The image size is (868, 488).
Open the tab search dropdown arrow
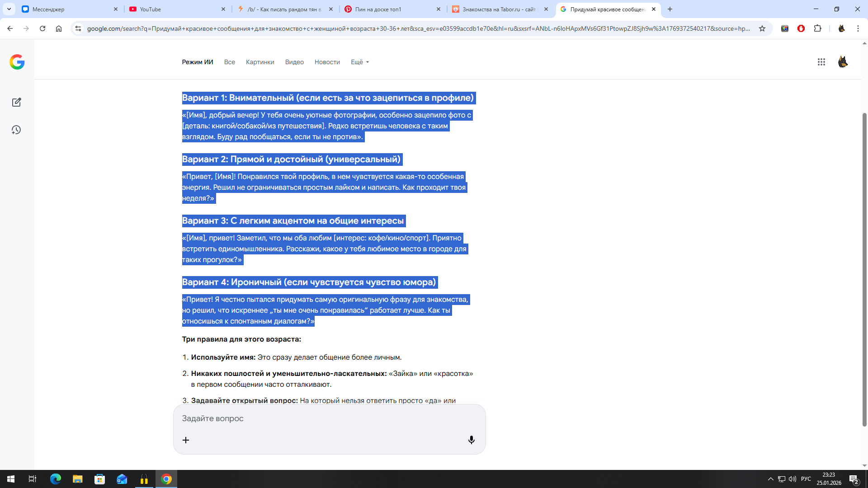[x=9, y=9]
